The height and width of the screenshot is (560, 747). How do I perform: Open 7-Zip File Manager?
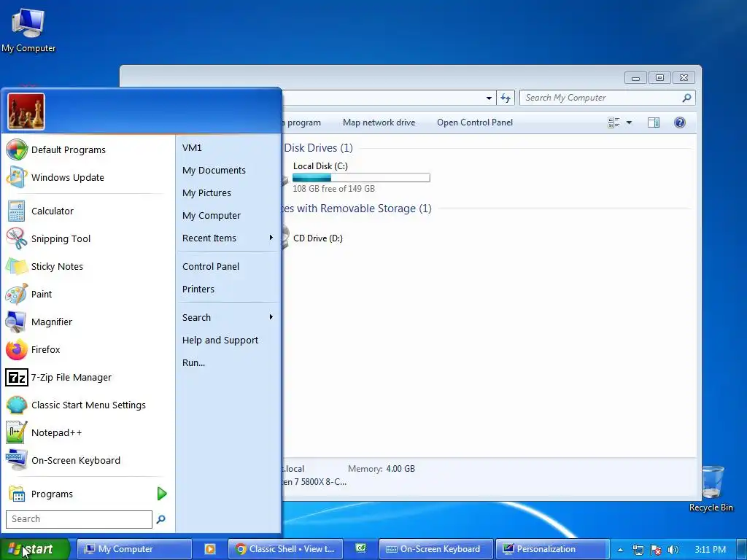88,377
